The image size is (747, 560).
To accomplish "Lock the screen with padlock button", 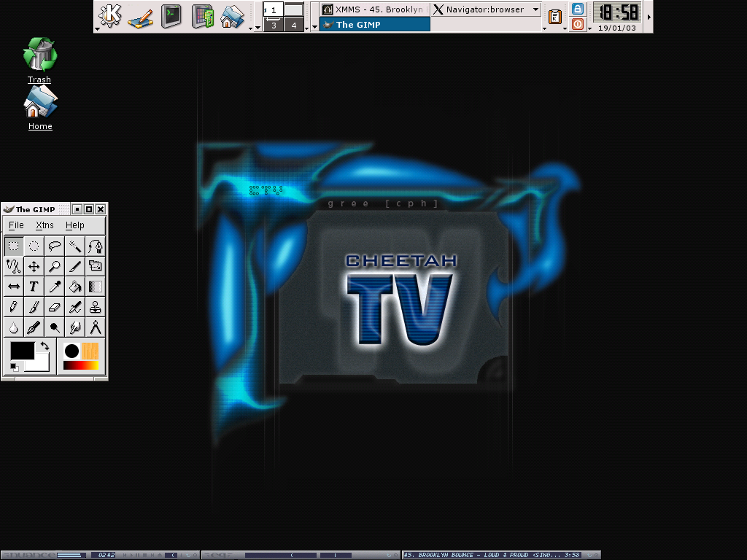I will pos(578,9).
